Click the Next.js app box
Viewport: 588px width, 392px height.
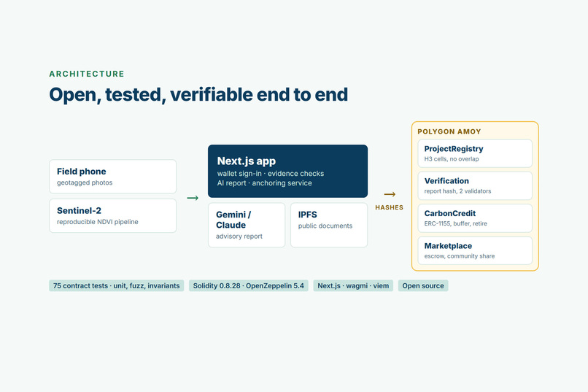287,171
